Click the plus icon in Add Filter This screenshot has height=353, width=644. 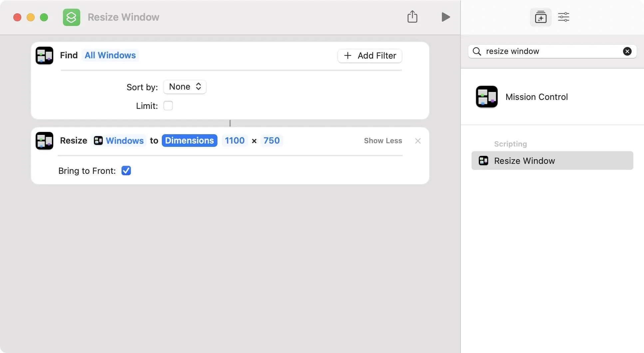(x=347, y=56)
